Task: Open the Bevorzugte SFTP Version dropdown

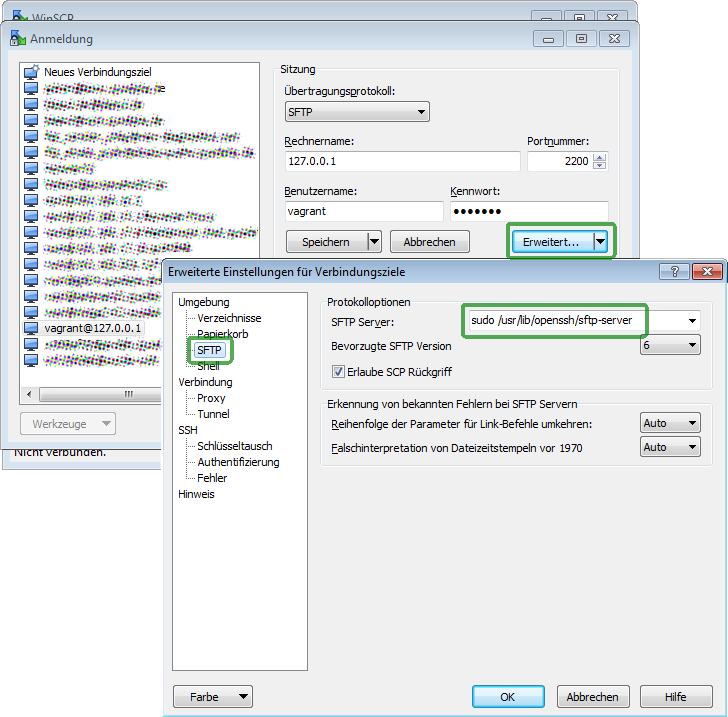Action: [x=670, y=345]
